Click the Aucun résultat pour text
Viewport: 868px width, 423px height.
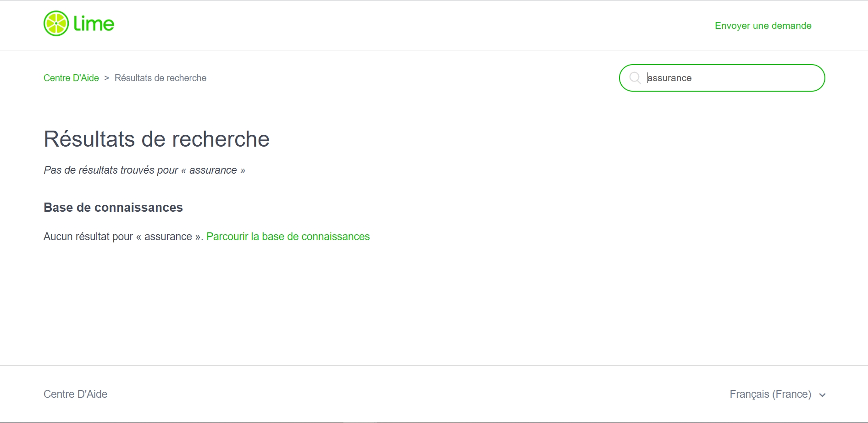[x=88, y=236]
